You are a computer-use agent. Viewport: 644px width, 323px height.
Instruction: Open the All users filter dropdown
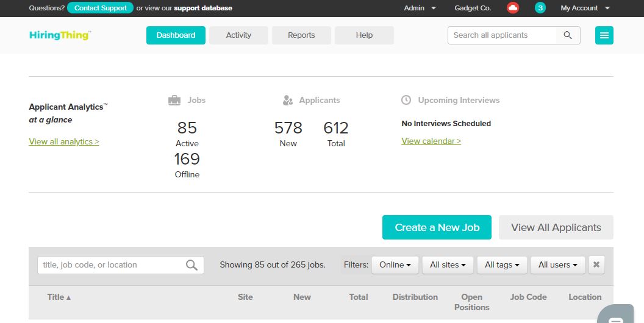click(x=558, y=264)
